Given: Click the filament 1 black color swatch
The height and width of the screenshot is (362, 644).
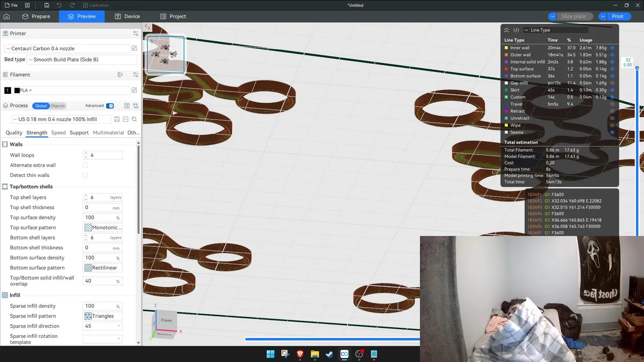Looking at the screenshot, I should click(x=8, y=90).
